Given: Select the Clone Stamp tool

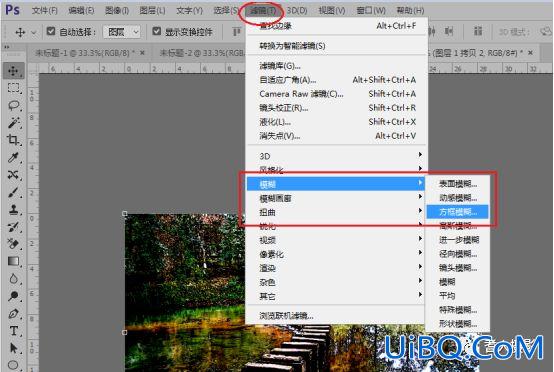Looking at the screenshot, I should (13, 209).
